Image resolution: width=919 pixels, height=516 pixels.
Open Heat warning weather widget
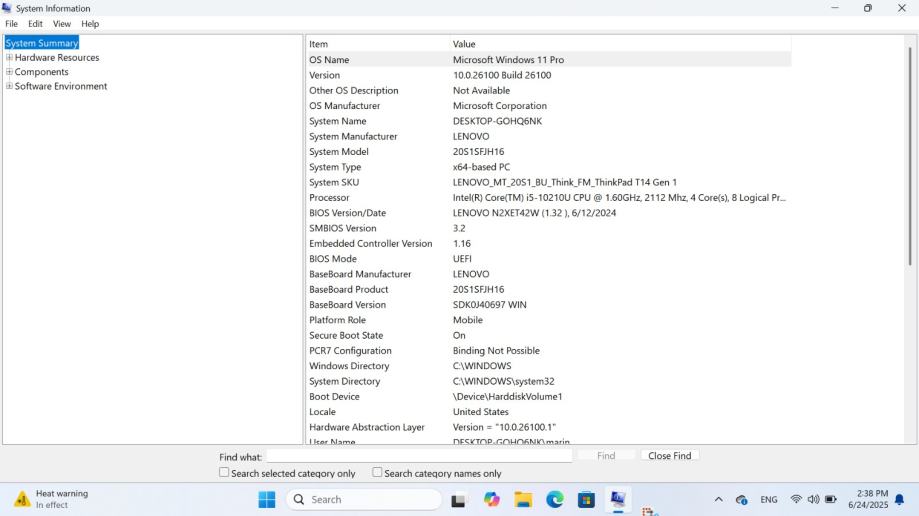(52, 499)
